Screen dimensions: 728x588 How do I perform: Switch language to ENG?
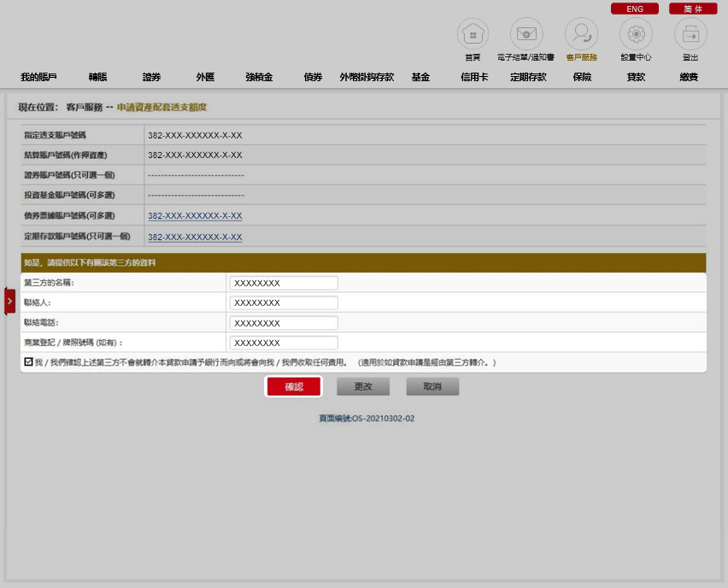point(634,9)
